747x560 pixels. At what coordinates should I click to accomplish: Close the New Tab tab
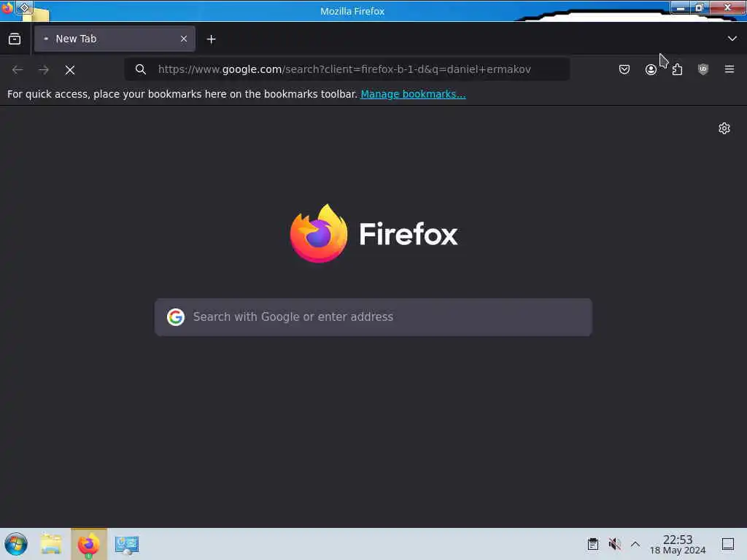[184, 39]
